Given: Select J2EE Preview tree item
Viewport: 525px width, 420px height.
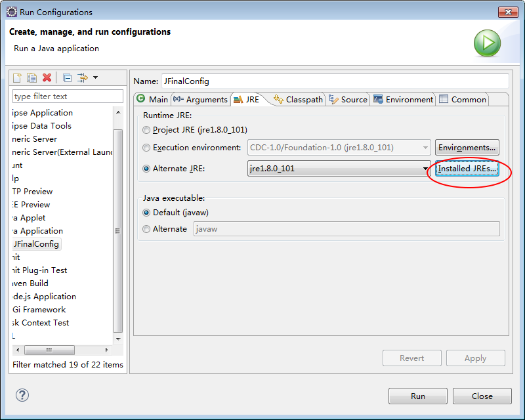Looking at the screenshot, I should (x=31, y=205).
